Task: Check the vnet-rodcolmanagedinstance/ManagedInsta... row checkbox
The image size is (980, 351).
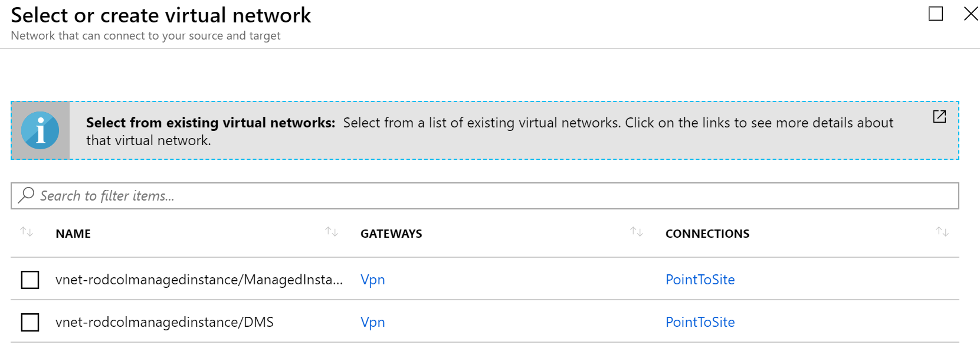Action: pos(30,280)
